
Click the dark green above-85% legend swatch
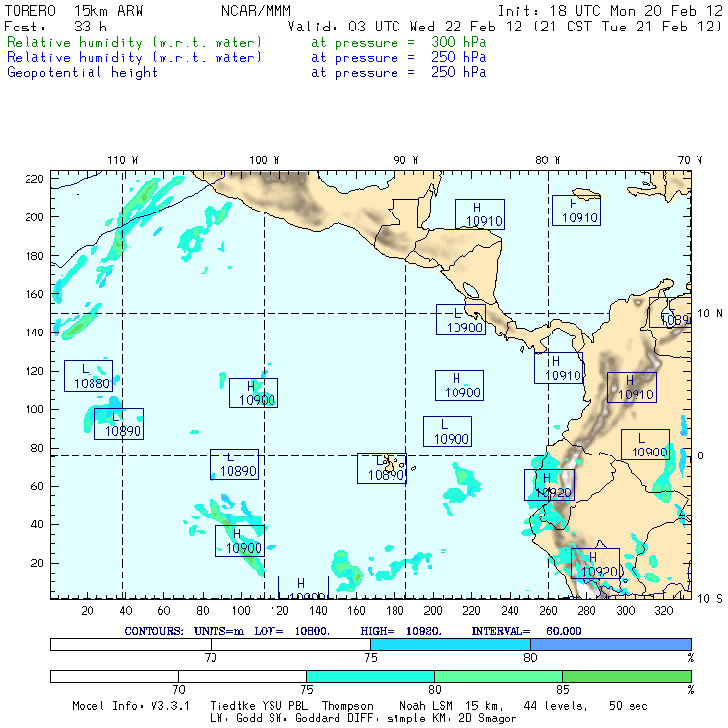627,676
